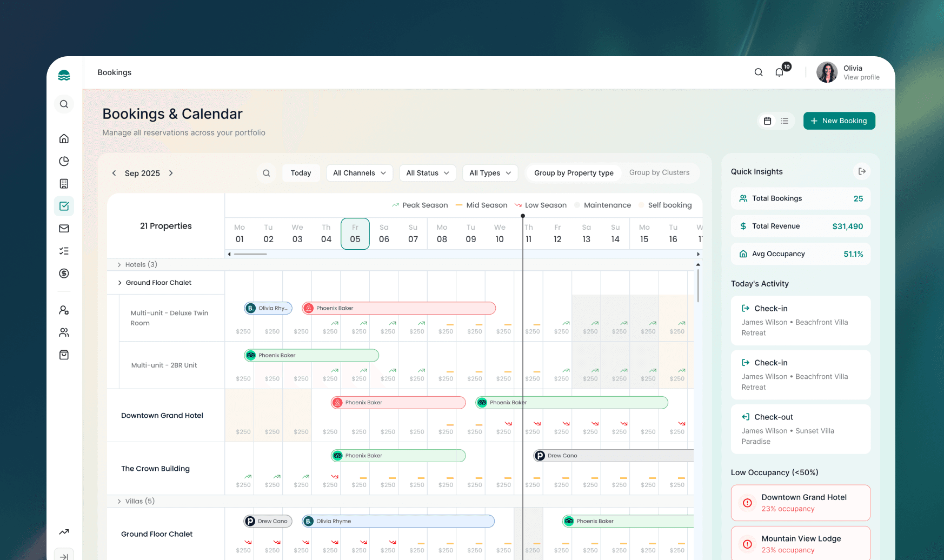Screen dimensions: 944x560
Task: Click vertical scrollbar of properties grid
Action: [x=698, y=285]
